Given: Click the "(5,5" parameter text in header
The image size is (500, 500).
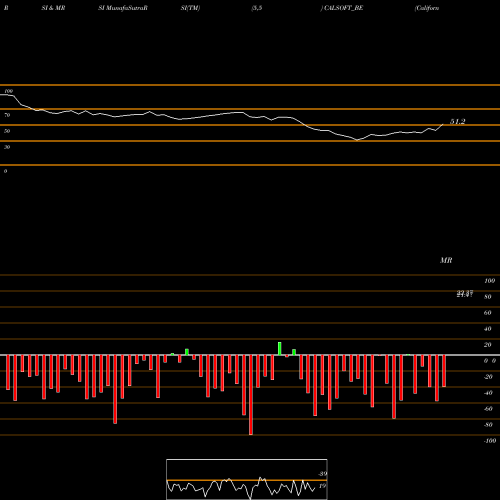Looking at the screenshot, I should point(256,8).
